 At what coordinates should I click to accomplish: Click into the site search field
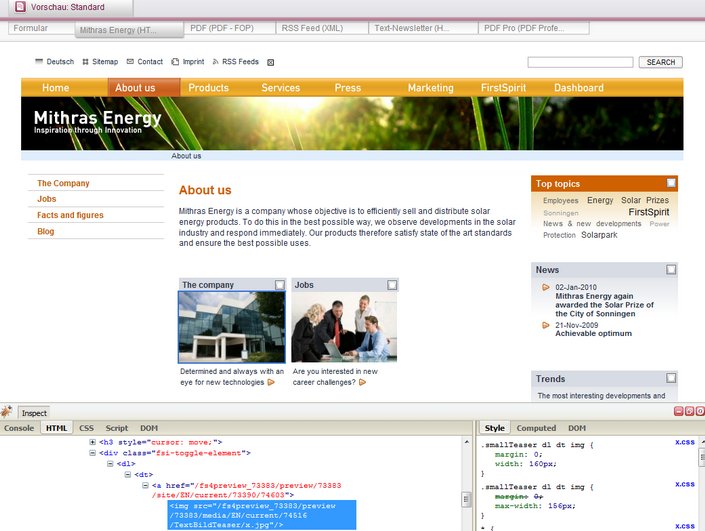pyautogui.click(x=580, y=62)
